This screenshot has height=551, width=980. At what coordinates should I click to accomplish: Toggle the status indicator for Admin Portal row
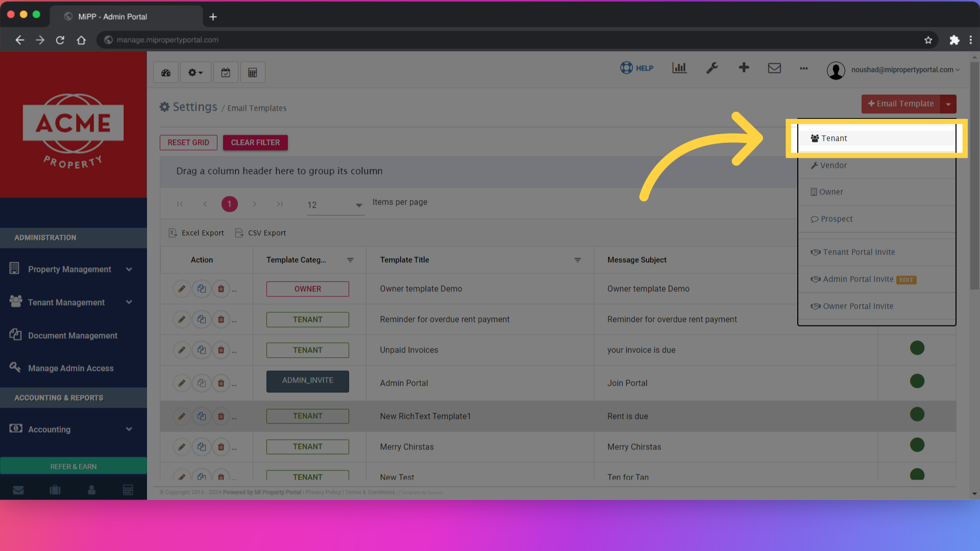917,381
